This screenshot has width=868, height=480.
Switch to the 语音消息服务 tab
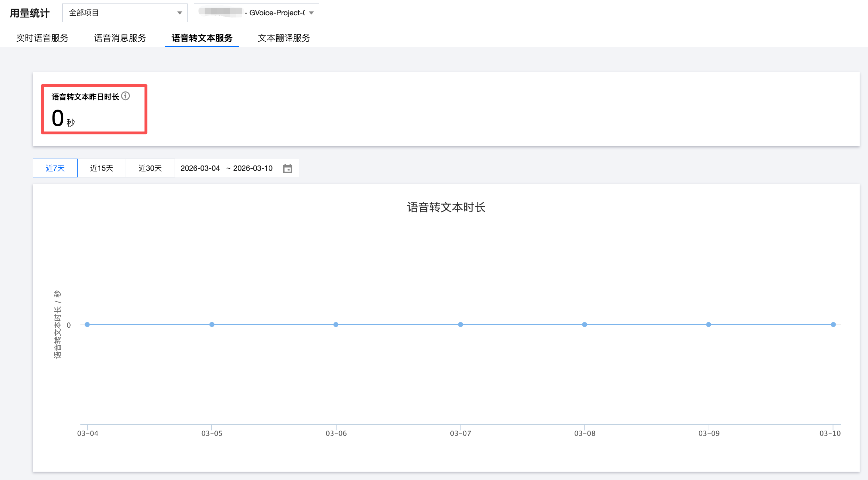tap(120, 38)
